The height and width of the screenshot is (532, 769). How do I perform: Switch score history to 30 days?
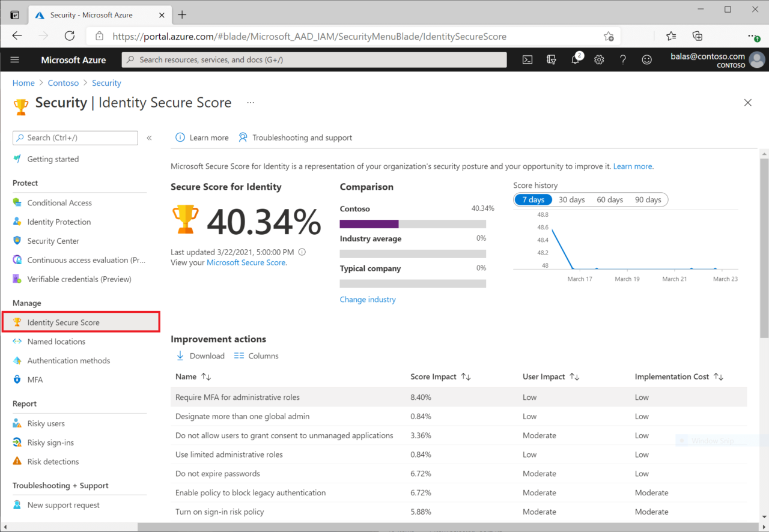571,199
